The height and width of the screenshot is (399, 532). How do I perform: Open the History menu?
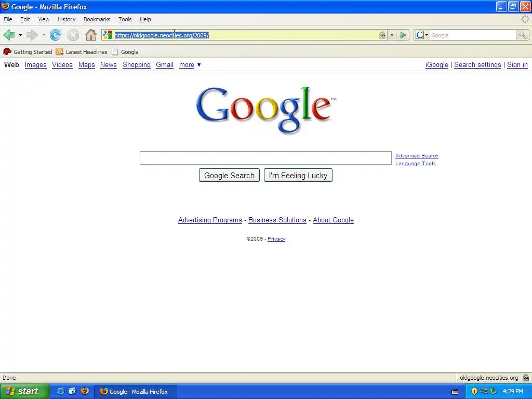(66, 19)
